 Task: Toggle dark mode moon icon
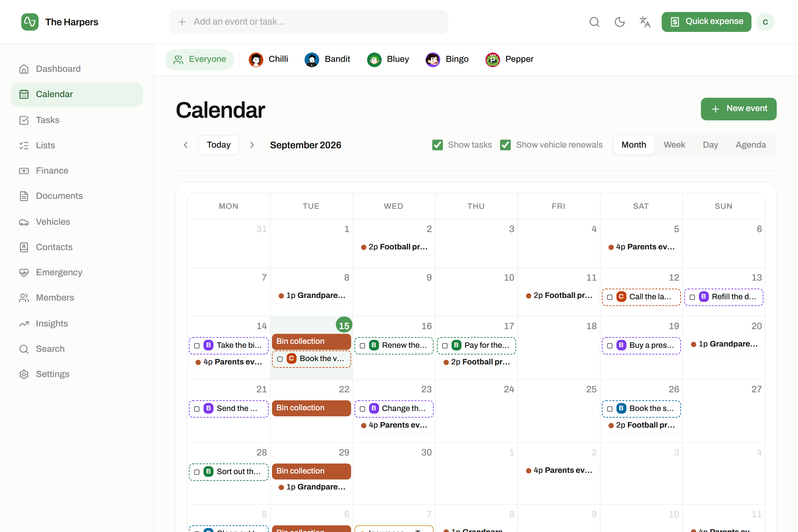coord(619,22)
